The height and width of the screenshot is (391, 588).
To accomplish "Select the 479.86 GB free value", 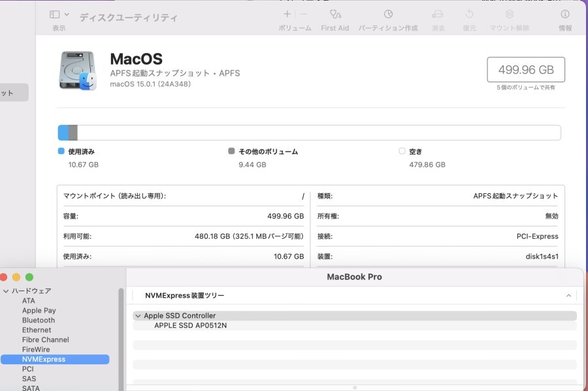I will 427,164.
